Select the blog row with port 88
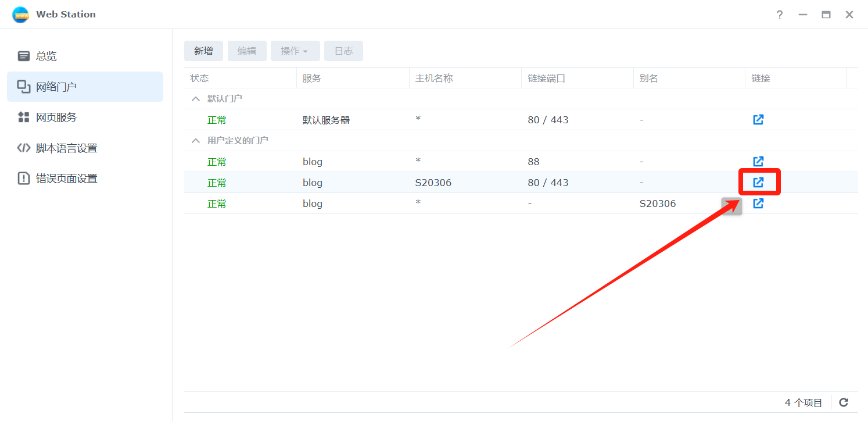The width and height of the screenshot is (868, 421). tap(407, 162)
